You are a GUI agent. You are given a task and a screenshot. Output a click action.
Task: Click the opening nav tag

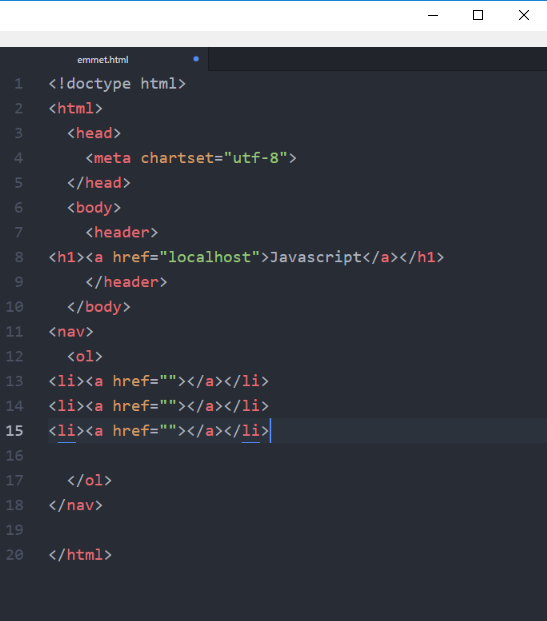coord(71,332)
